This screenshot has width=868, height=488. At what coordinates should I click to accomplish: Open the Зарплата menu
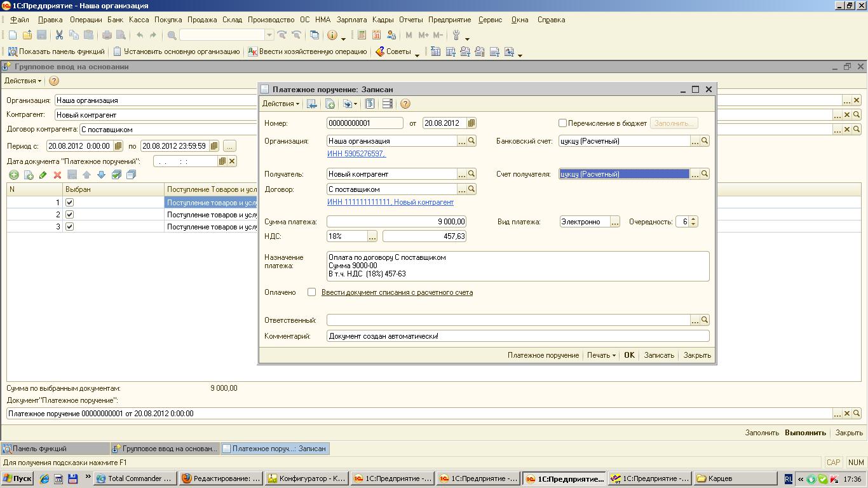(351, 20)
